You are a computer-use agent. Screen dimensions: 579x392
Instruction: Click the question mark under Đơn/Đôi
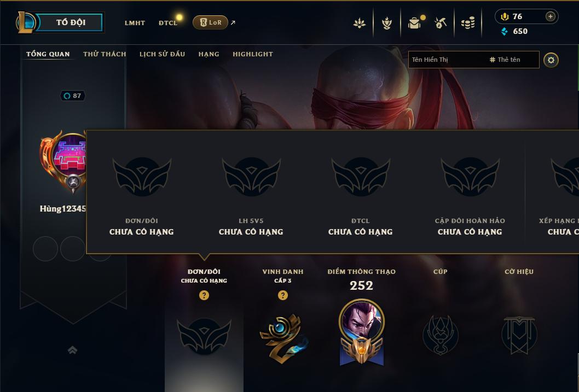204,295
